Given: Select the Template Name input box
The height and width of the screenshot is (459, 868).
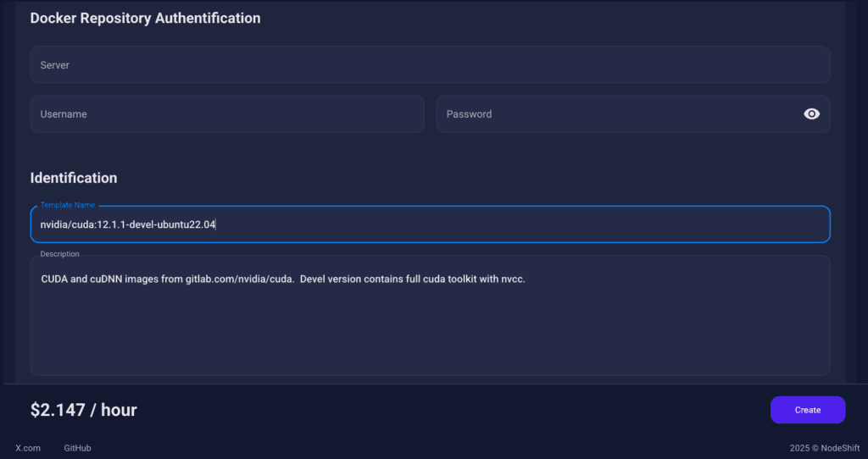Looking at the screenshot, I should (509, 224).
